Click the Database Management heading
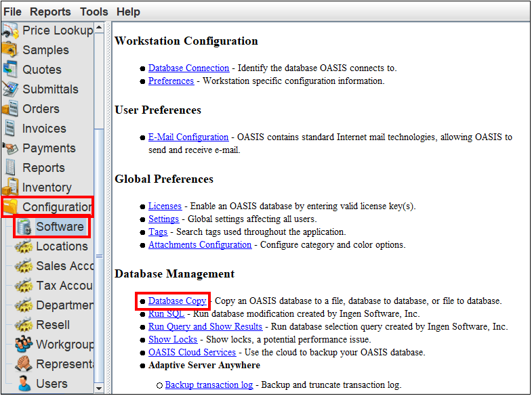 [174, 274]
